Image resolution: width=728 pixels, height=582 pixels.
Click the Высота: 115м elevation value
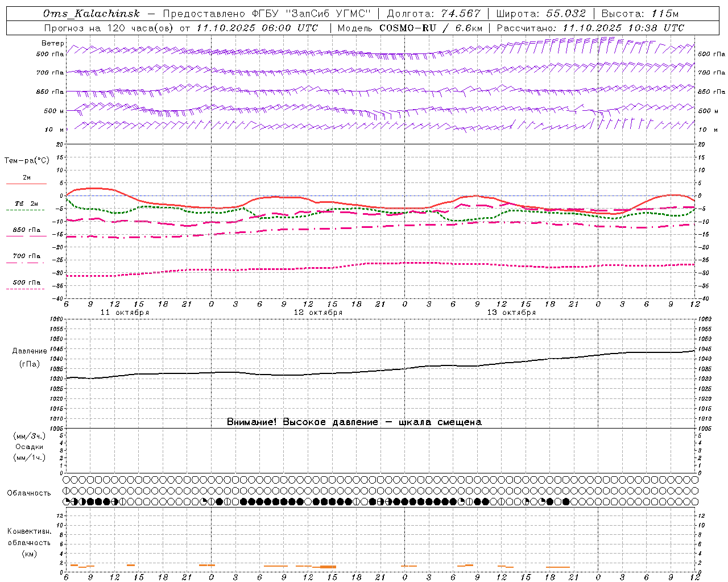(640, 14)
